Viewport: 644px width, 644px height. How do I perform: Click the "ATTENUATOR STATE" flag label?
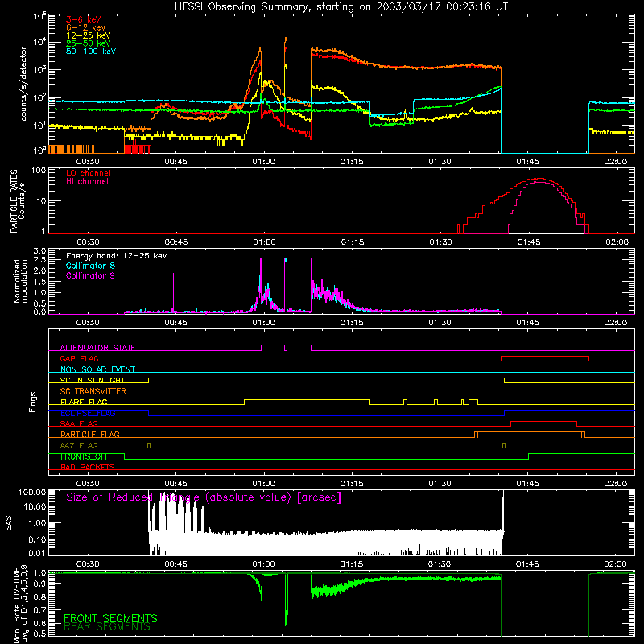click(x=97, y=348)
